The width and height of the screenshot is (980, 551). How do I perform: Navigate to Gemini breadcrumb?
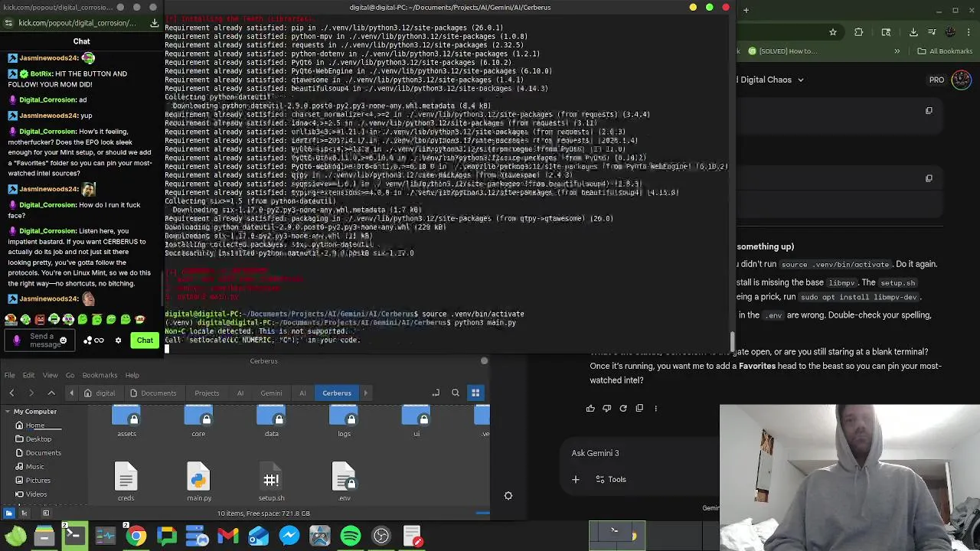click(271, 393)
